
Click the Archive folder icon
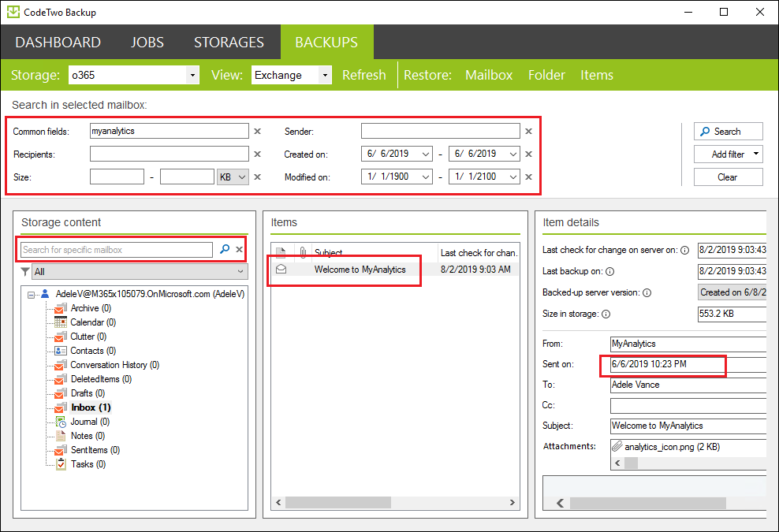61,308
